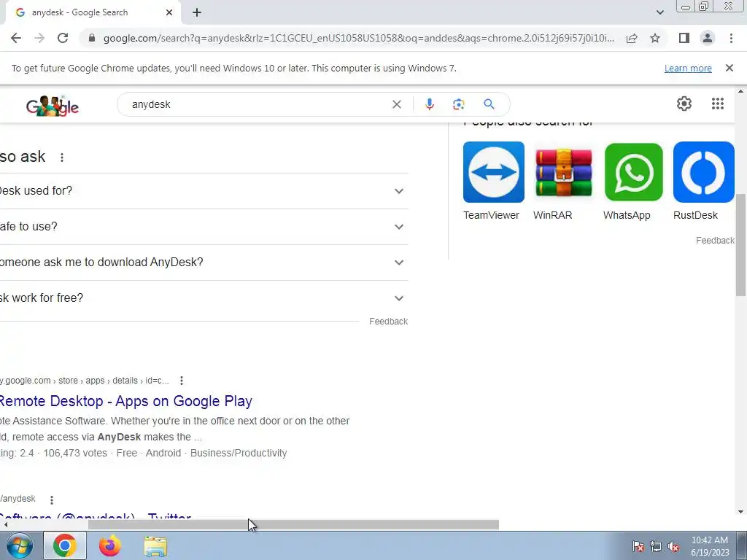Launch Firefox from the taskbar

(x=110, y=545)
